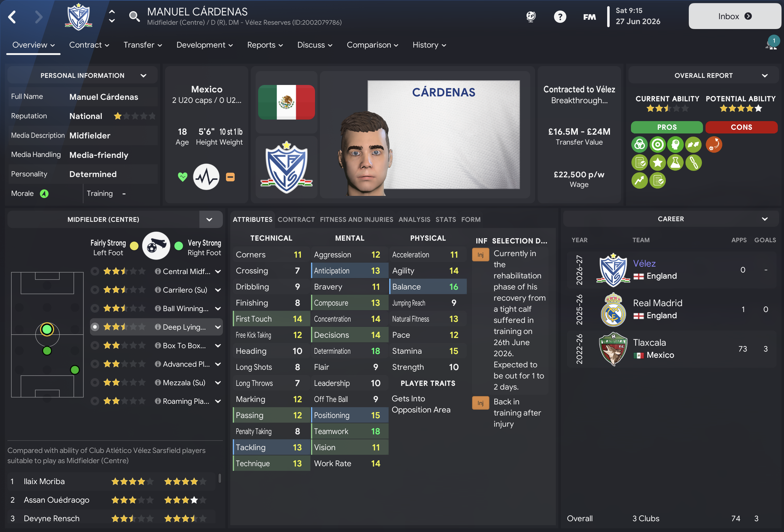Open the Career panel dropdown

765,219
